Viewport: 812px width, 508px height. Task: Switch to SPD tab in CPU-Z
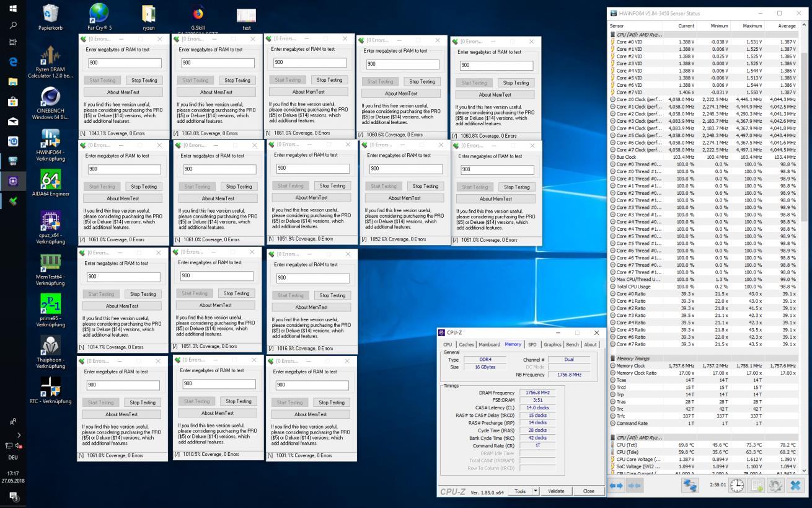tap(532, 344)
